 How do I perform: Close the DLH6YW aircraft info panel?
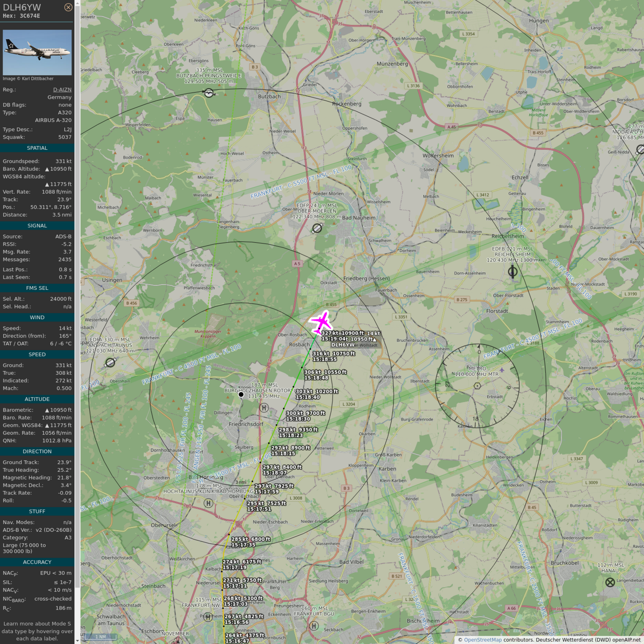(68, 7)
